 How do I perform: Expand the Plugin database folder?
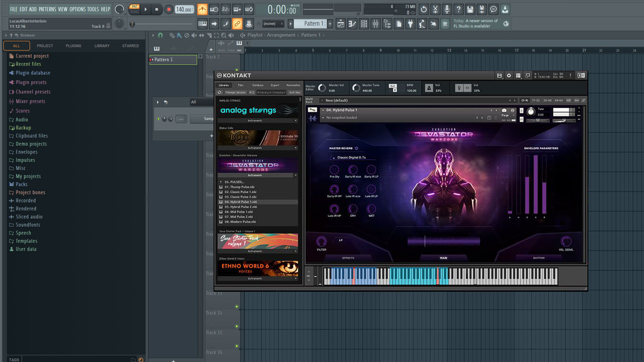pos(33,73)
